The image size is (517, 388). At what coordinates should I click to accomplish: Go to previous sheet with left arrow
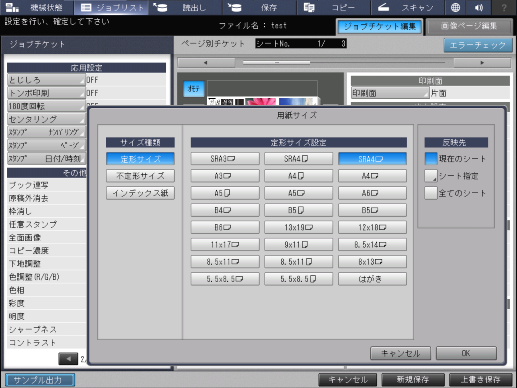(206, 63)
